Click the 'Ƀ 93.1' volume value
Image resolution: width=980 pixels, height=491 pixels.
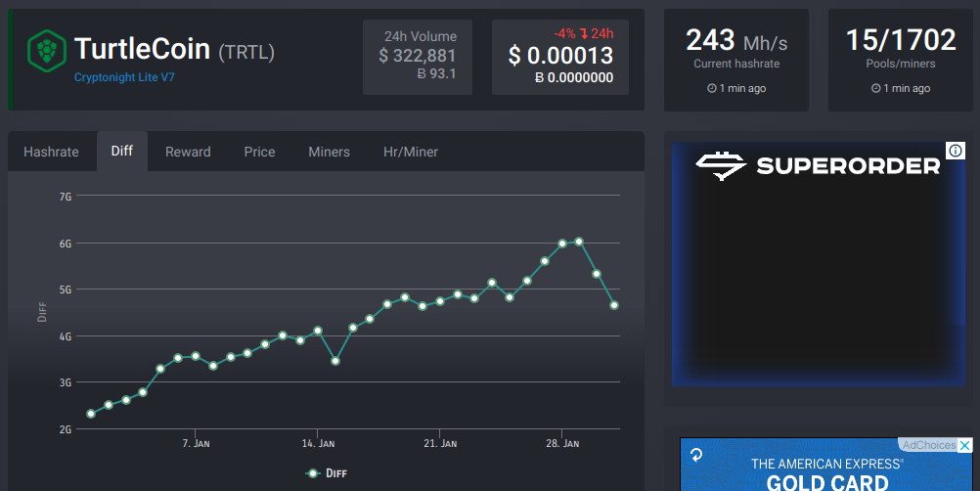[x=436, y=73]
